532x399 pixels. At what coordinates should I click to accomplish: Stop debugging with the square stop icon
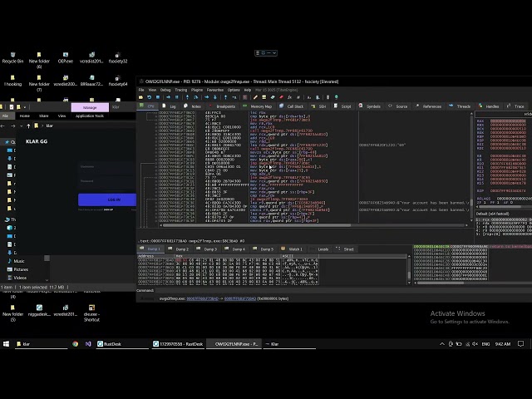[x=158, y=97]
